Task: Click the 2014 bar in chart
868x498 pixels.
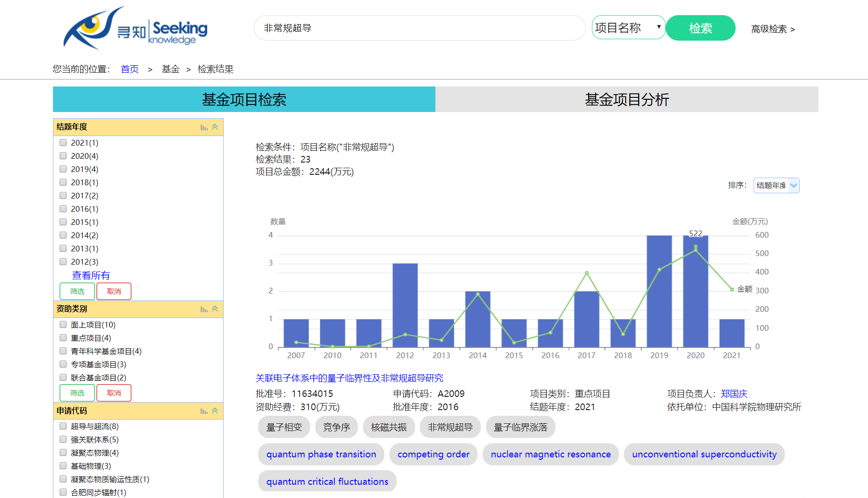Action: click(477, 319)
